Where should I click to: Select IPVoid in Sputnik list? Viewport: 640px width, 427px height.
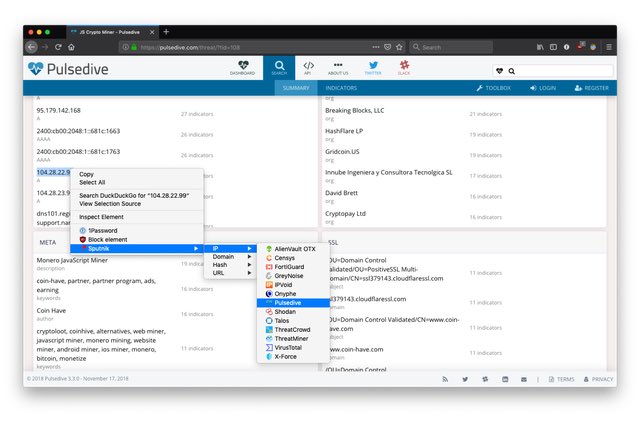click(293, 285)
